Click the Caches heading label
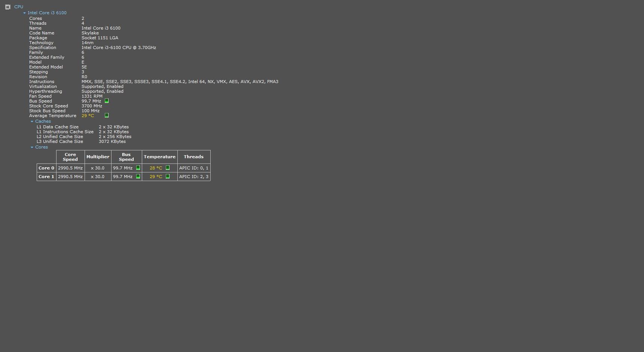644x352 pixels. point(43,121)
